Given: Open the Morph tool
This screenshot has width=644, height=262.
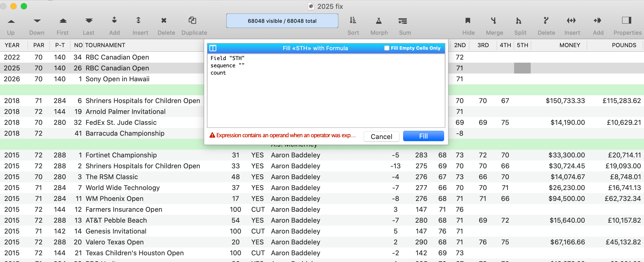Looking at the screenshot, I should pos(379,21).
